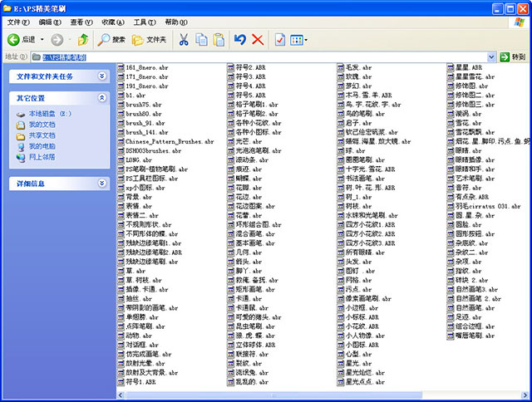Open 本地磁盘 (E:) link

click(x=50, y=114)
